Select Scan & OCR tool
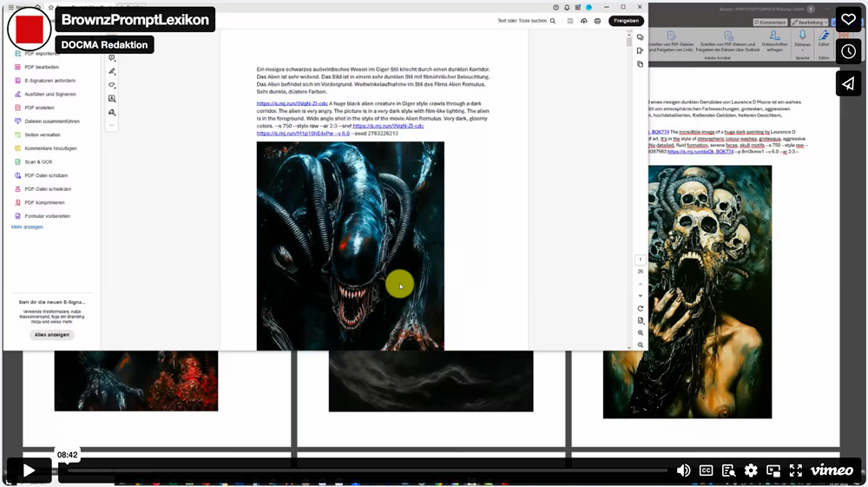868x487 pixels. [37, 161]
